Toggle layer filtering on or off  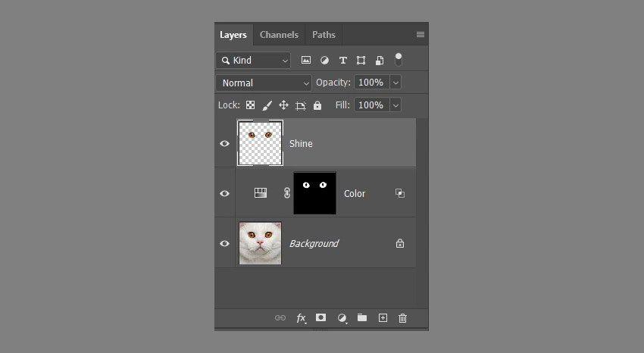pos(399,59)
